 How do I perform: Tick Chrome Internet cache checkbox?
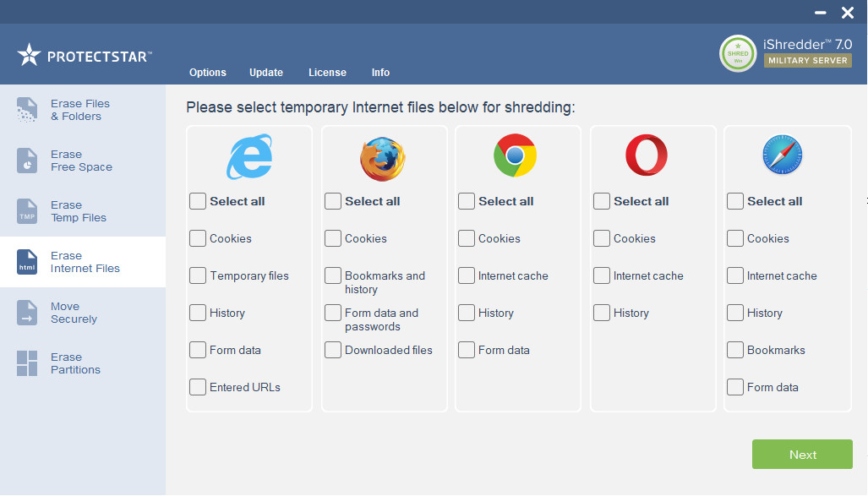click(x=466, y=275)
